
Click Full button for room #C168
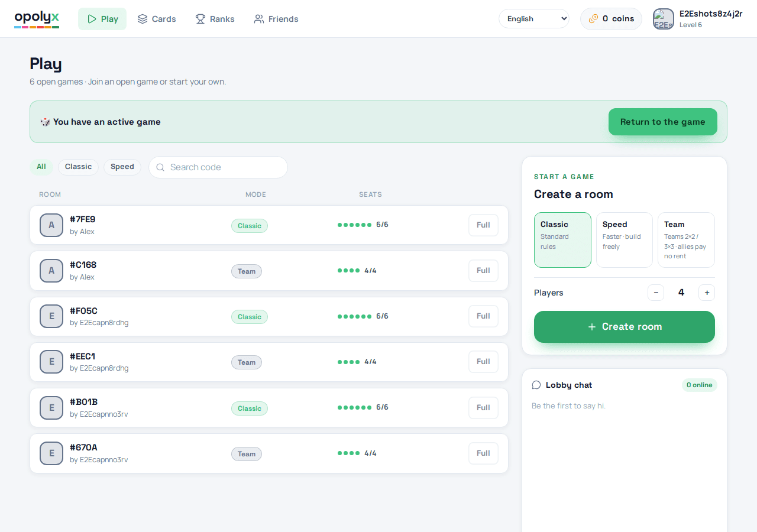click(483, 271)
